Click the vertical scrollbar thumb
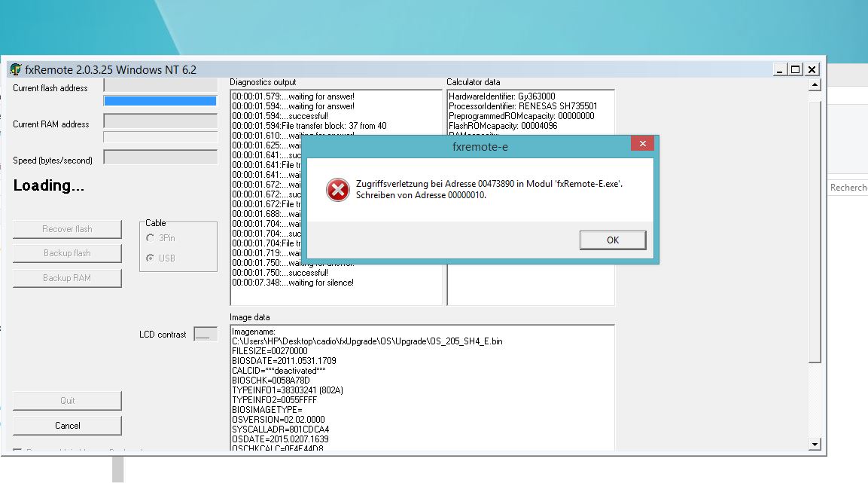This screenshot has height=483, width=868. 815,231
